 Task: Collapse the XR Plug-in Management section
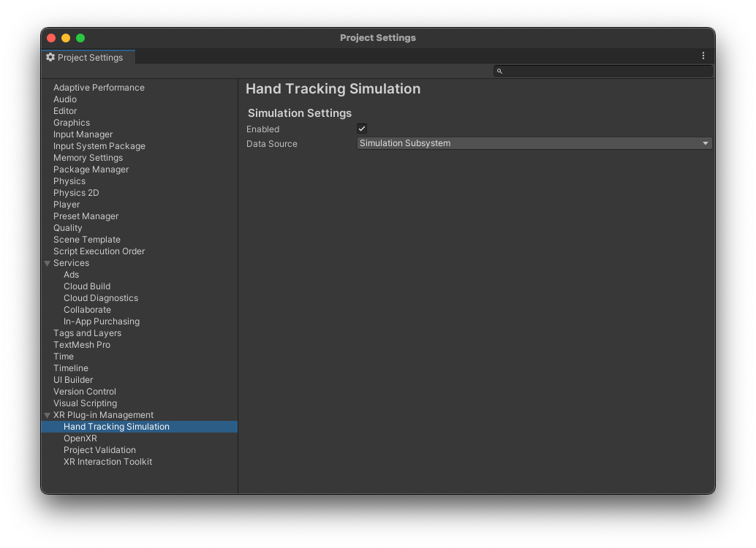click(48, 415)
